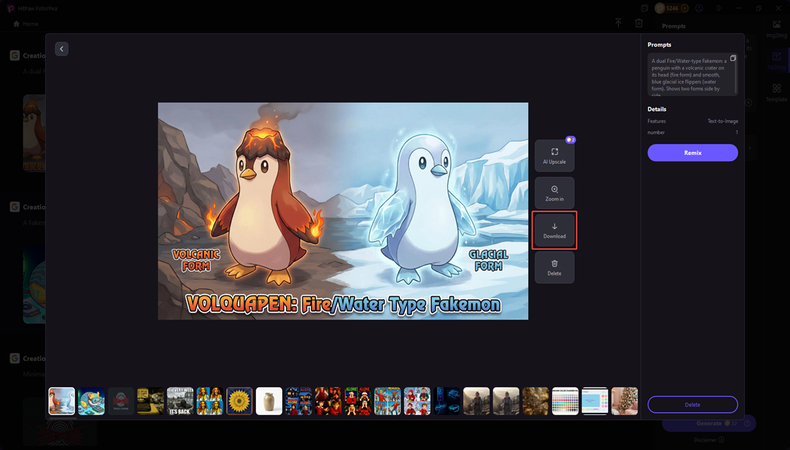This screenshot has width=790, height=450.
Task: Open the Img2Img tool in the right sidebar
Action: tap(776, 29)
